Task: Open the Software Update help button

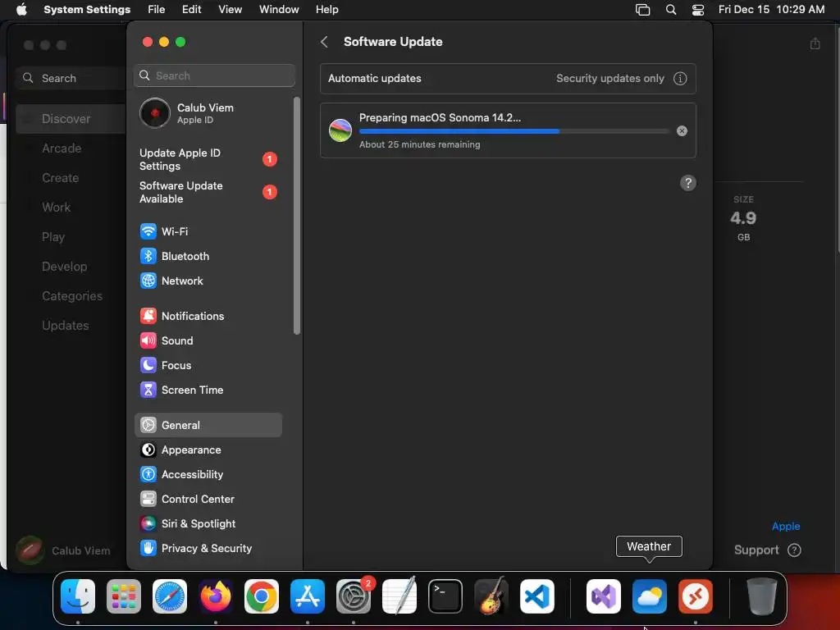Action: pos(688,183)
